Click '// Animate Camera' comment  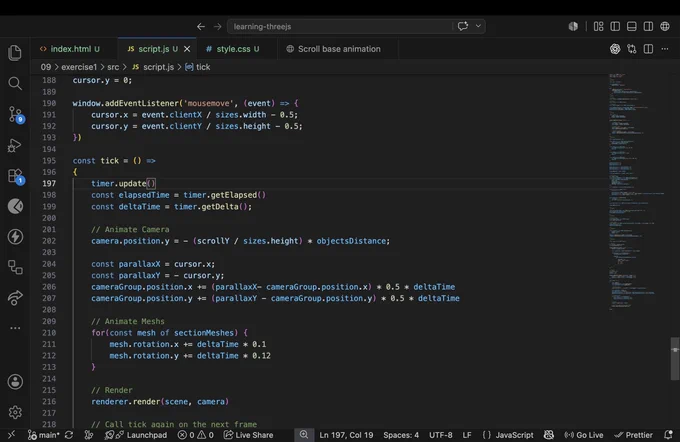point(130,229)
